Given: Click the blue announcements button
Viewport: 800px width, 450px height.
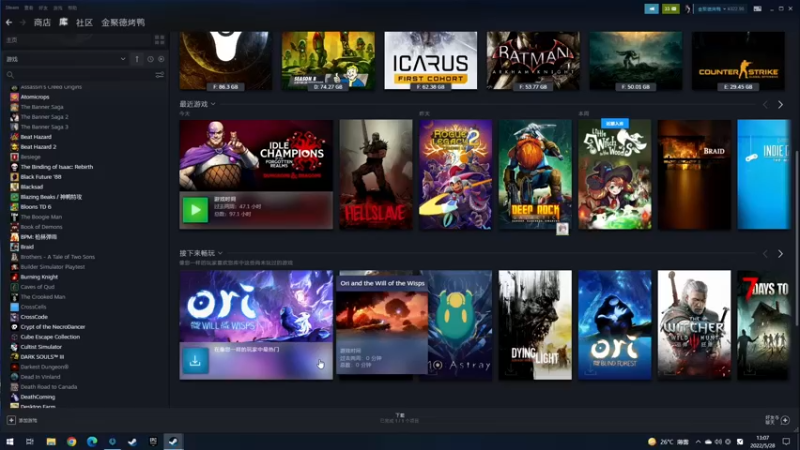Looking at the screenshot, I should [x=652, y=9].
